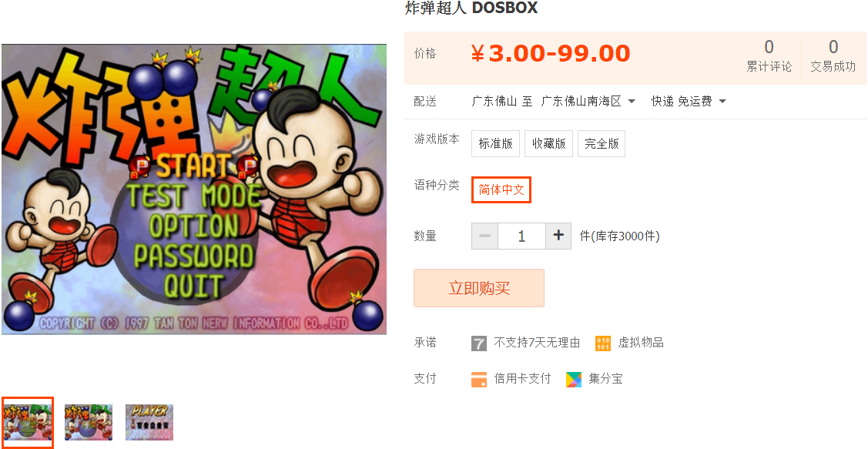Increase quantity with the plus button
Viewport: 868px width, 449px height.
tap(558, 236)
